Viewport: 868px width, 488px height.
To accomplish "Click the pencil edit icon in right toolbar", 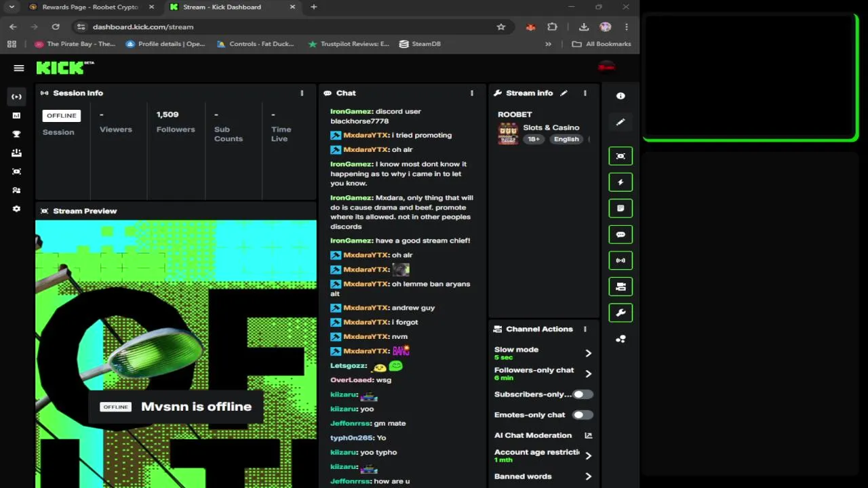I will (620, 122).
